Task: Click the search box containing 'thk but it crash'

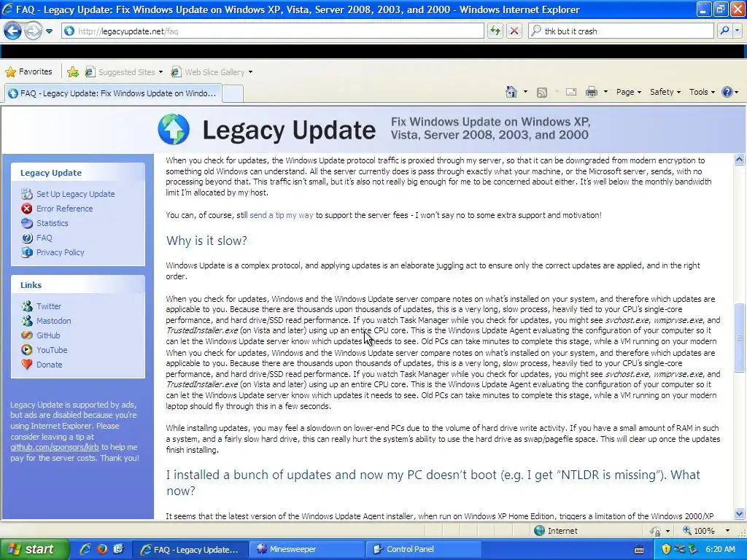Action: (x=622, y=31)
